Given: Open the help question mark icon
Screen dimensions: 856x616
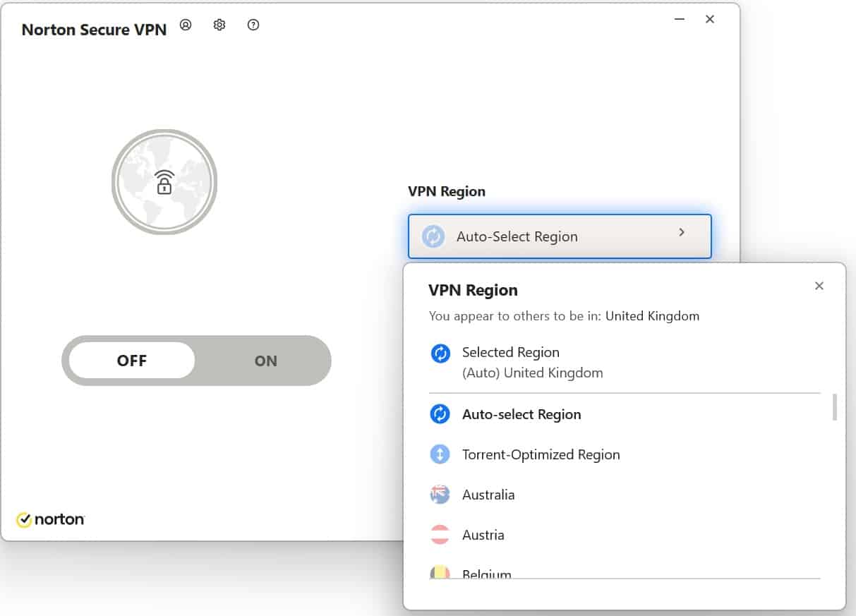Looking at the screenshot, I should click(253, 25).
